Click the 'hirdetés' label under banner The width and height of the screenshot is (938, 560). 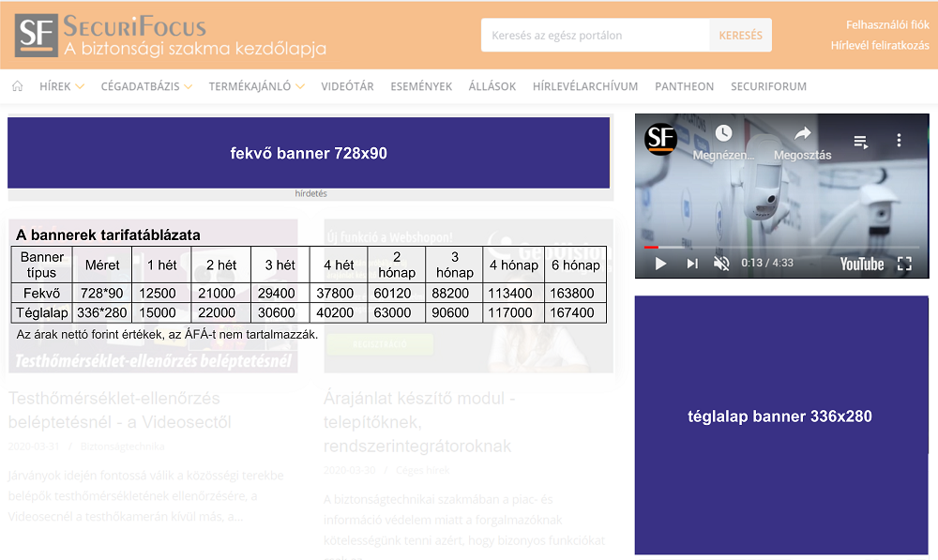point(311,193)
